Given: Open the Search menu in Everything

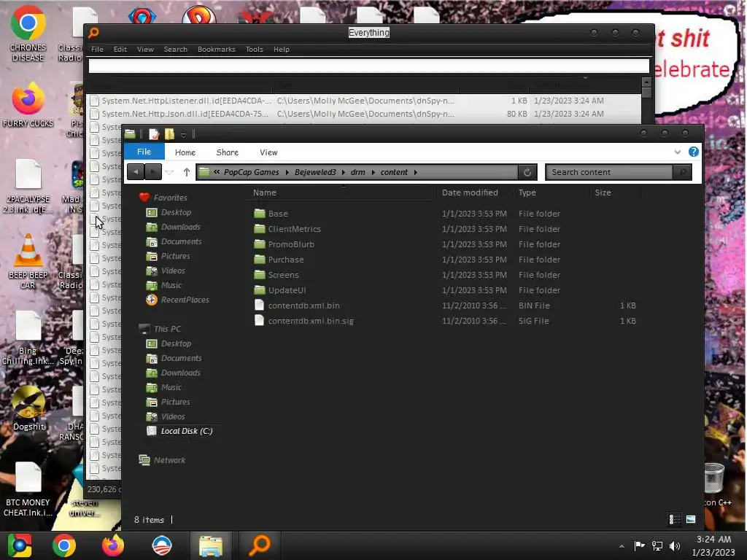Looking at the screenshot, I should click(x=175, y=49).
